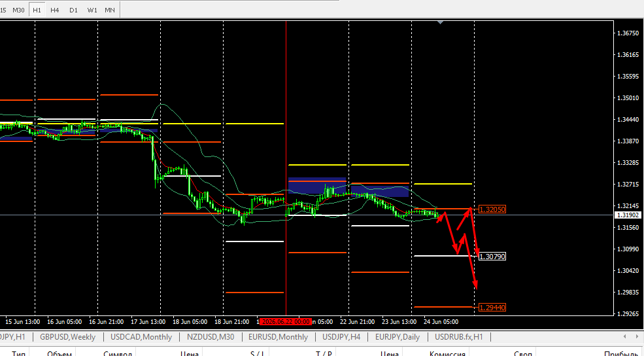Viewport: 644px width, 356px height.
Task: Sort terminal by Символ column
Action: (x=118, y=353)
